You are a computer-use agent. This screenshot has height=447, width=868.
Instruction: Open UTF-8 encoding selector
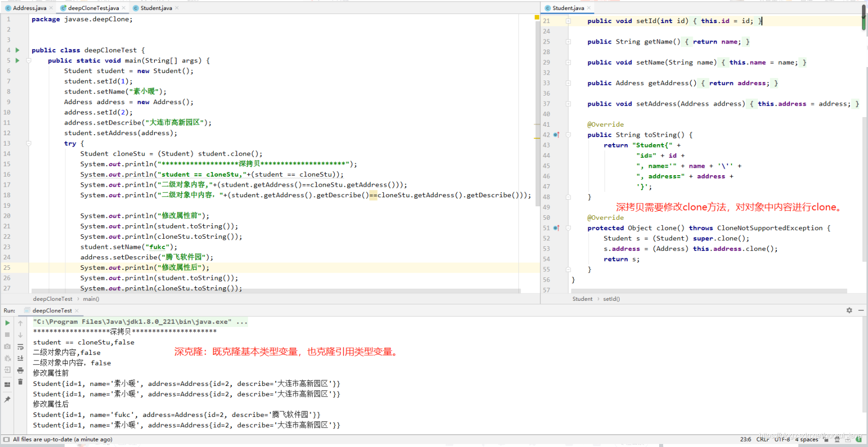point(782,439)
